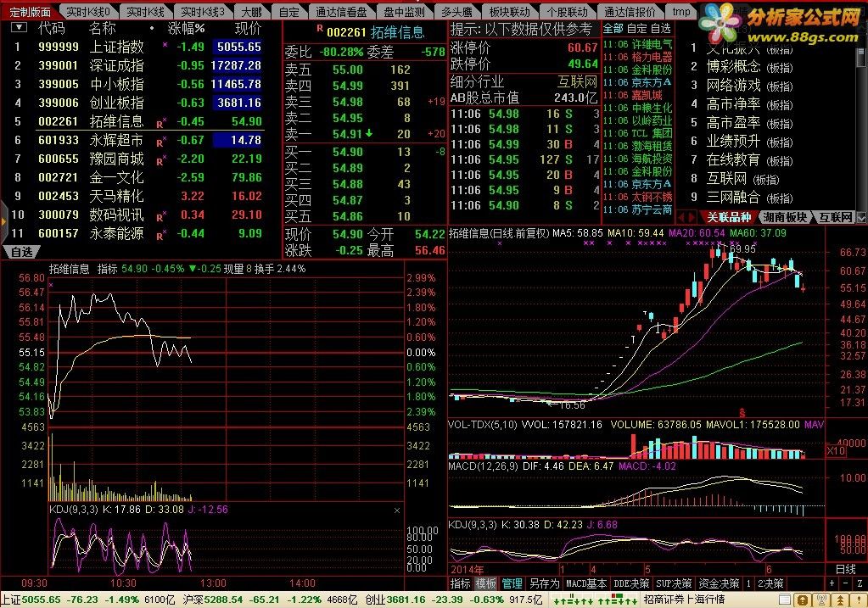This screenshot has height=608, width=868.
Task: Click 另存为 to save template
Action: coord(544,583)
